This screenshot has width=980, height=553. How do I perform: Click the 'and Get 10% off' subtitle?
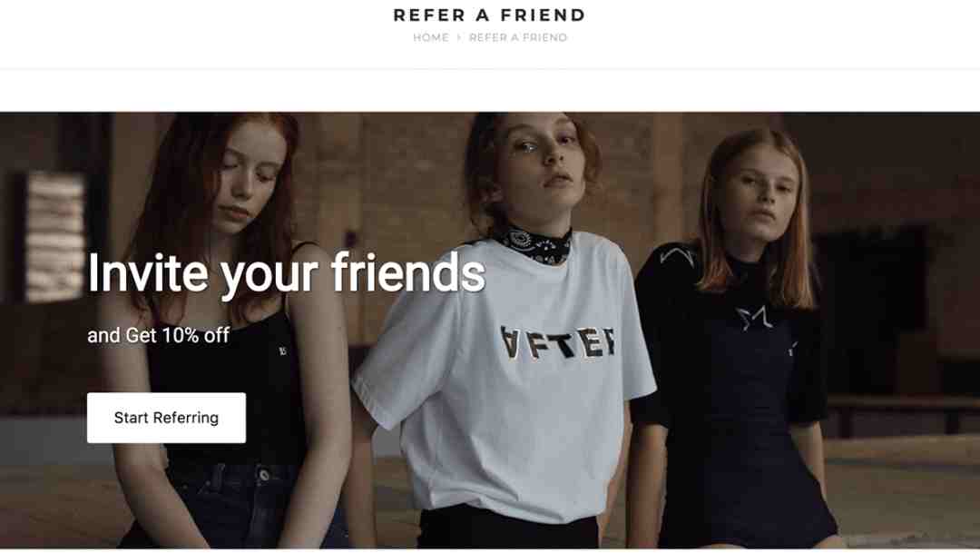[158, 335]
